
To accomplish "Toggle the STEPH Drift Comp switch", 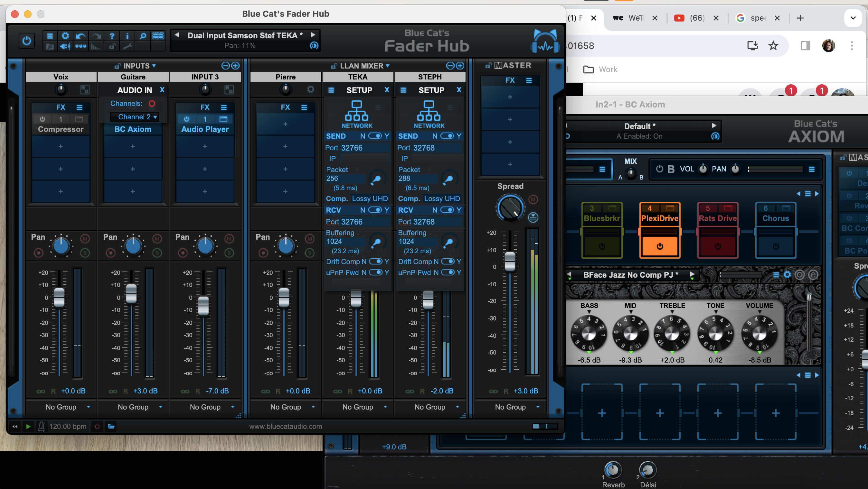I will [x=448, y=261].
